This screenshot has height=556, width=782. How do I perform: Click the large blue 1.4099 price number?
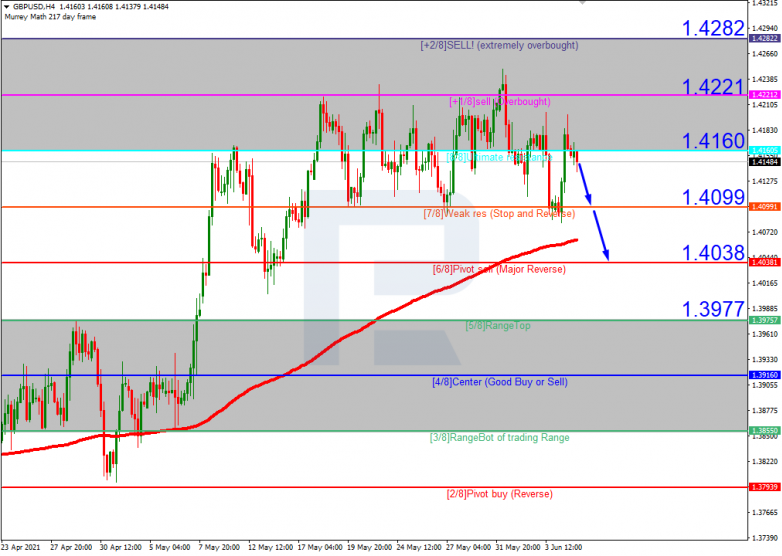[x=713, y=197]
